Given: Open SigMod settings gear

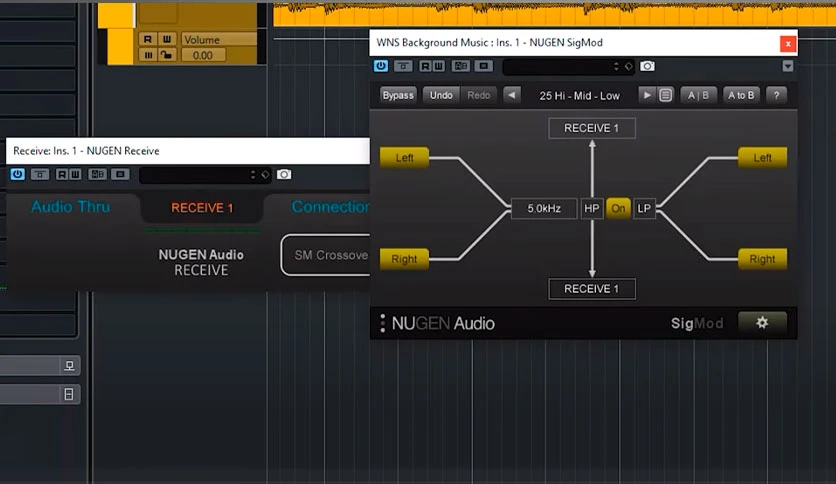Looking at the screenshot, I should pos(762,322).
